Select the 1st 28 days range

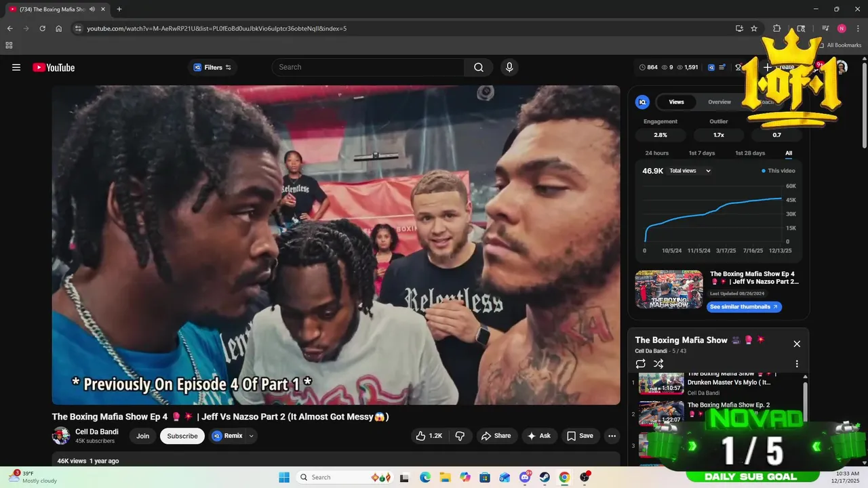coord(750,153)
